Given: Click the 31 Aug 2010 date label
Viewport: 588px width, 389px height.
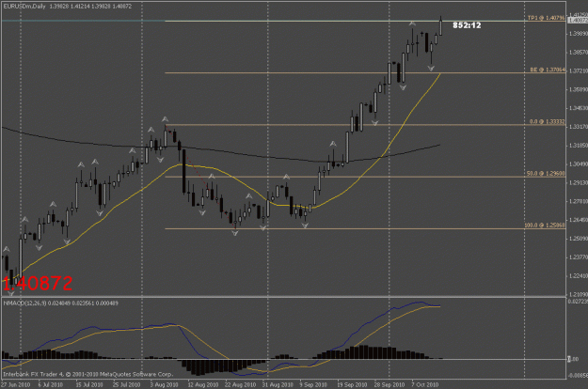Looking at the screenshot, I should pyautogui.click(x=278, y=384).
